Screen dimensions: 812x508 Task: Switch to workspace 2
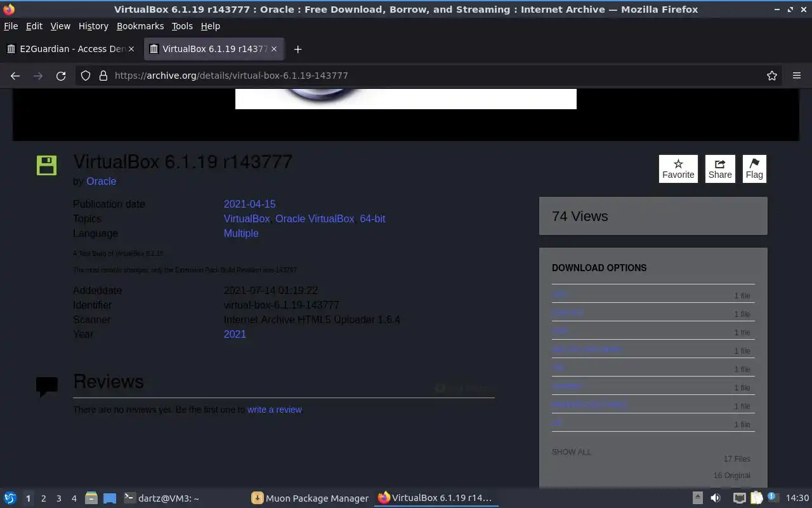click(x=43, y=498)
